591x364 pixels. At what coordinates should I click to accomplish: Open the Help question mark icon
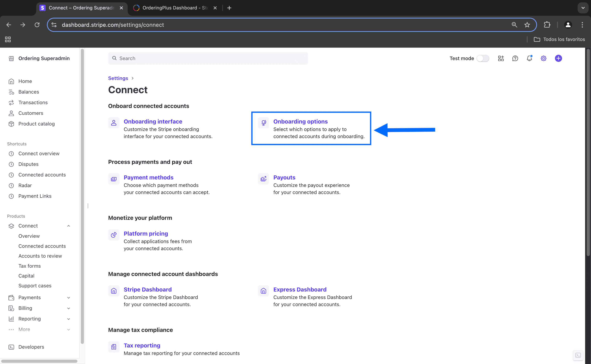pos(515,58)
